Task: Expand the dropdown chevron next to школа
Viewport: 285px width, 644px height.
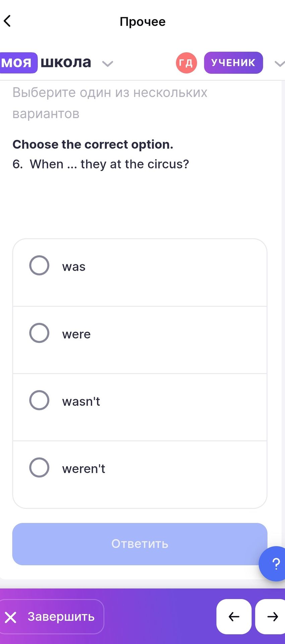Action: pos(108,63)
